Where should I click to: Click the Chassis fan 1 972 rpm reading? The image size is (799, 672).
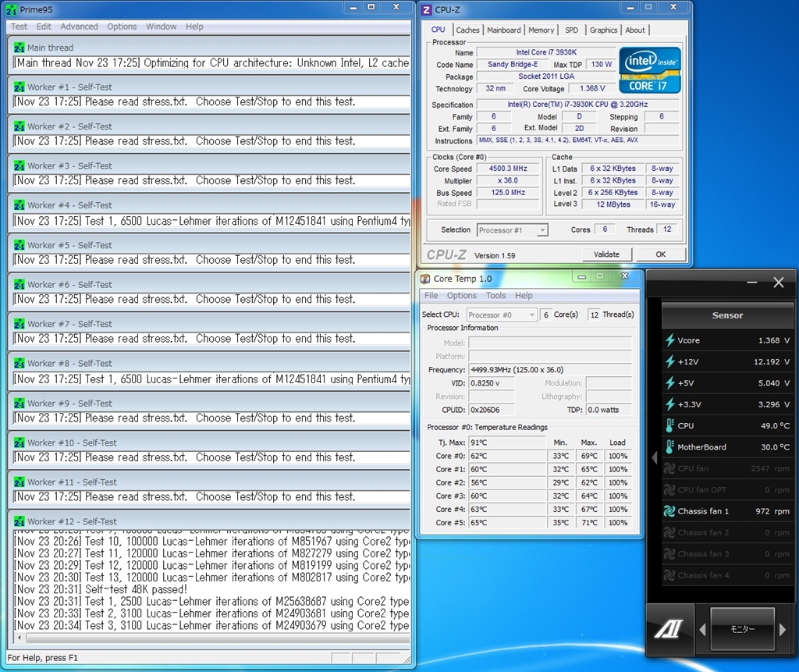coord(772,511)
